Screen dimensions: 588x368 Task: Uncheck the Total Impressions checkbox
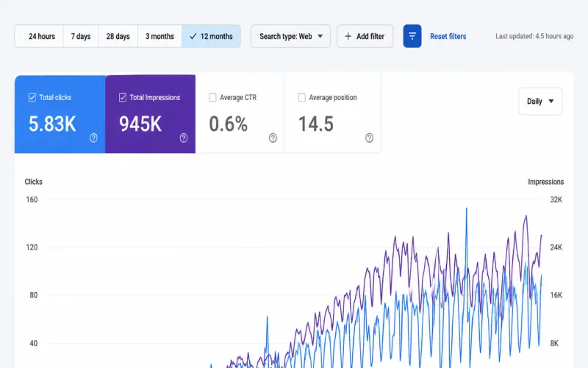(x=122, y=97)
